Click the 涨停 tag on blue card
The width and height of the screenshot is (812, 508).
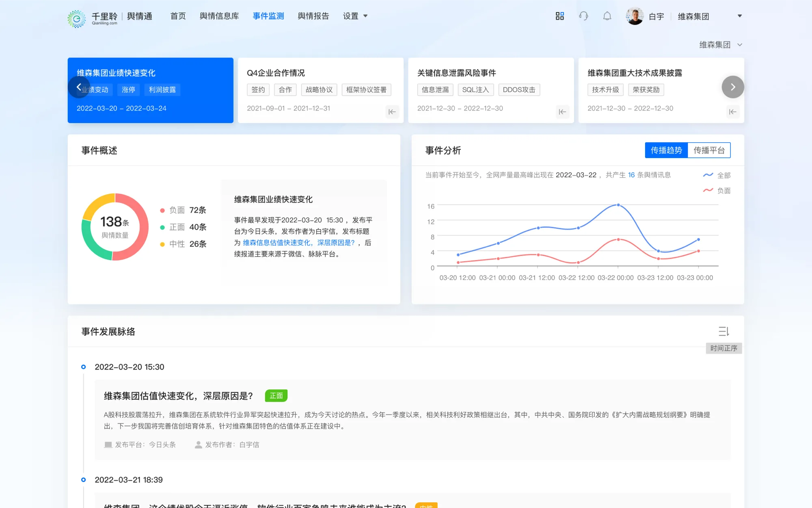point(128,90)
